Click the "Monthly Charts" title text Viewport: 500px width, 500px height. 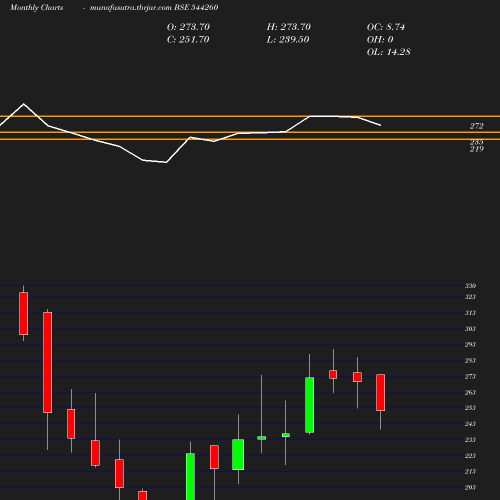pyautogui.click(x=36, y=7)
